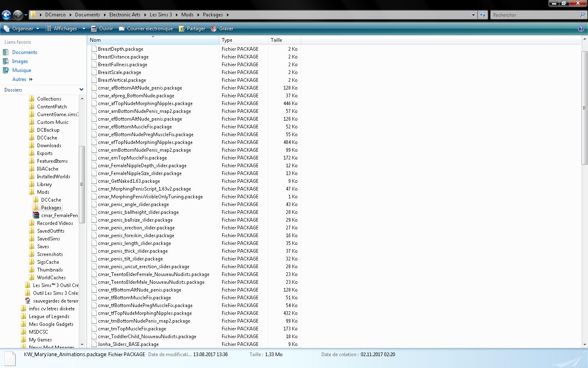Click Les Sims 3 in address bar
The height and width of the screenshot is (368, 588).
(x=161, y=15)
